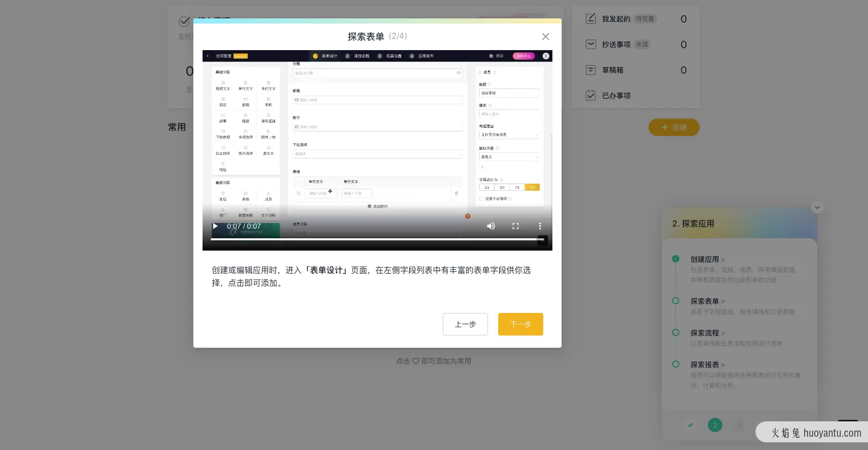Open the 探索表单 guide step
The width and height of the screenshot is (868, 450).
coord(708,301)
